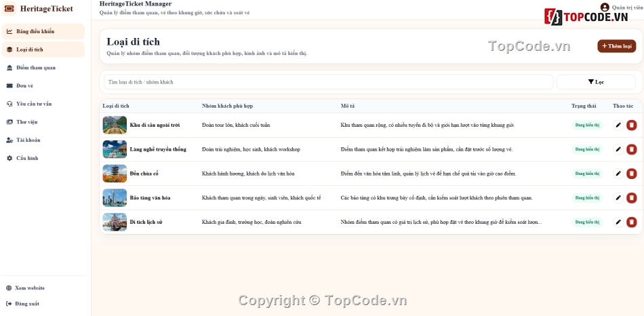Open the Quản trị viên user avatar
Viewport: 644px width, 316px height.
605,7
